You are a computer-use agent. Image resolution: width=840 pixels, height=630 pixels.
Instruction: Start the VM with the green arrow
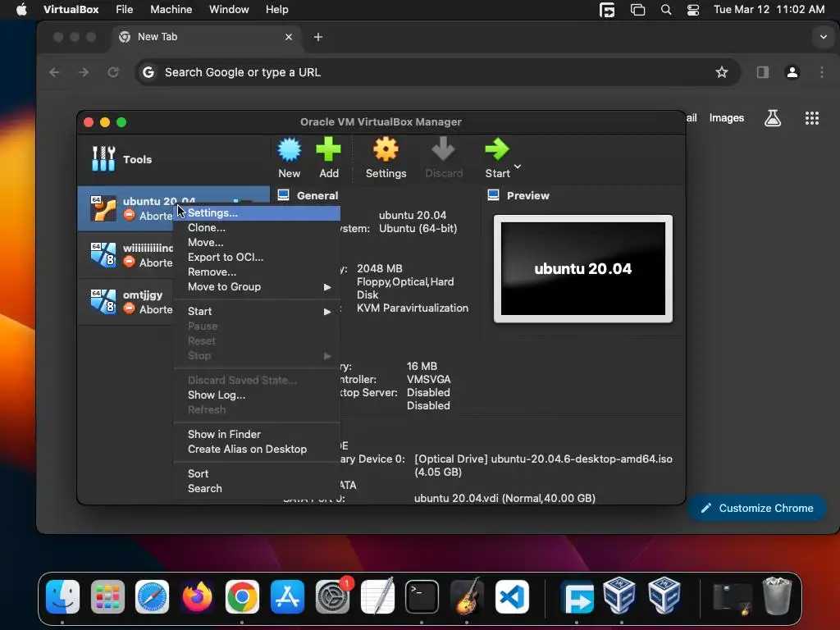click(x=496, y=149)
